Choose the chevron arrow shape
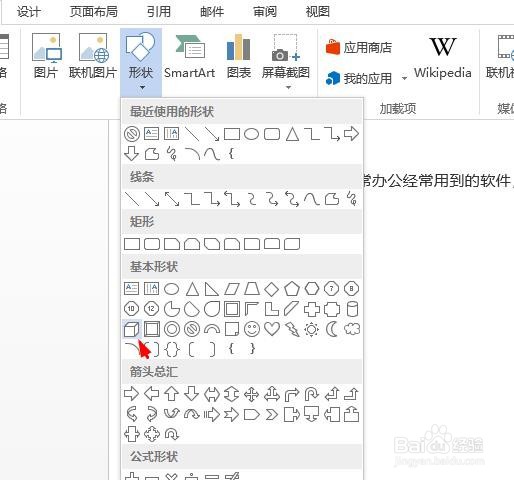The width and height of the screenshot is (514, 480). click(x=272, y=415)
